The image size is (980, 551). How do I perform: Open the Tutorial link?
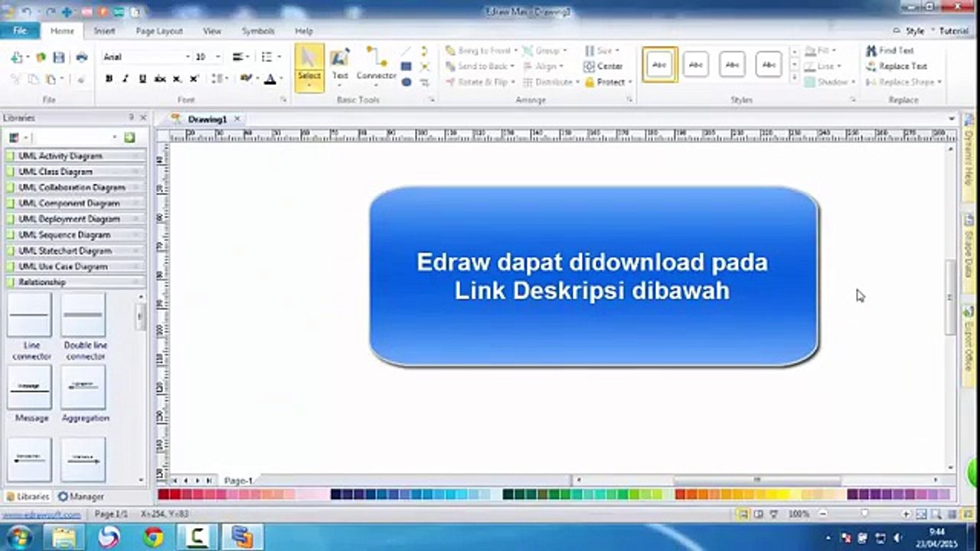pos(954,31)
